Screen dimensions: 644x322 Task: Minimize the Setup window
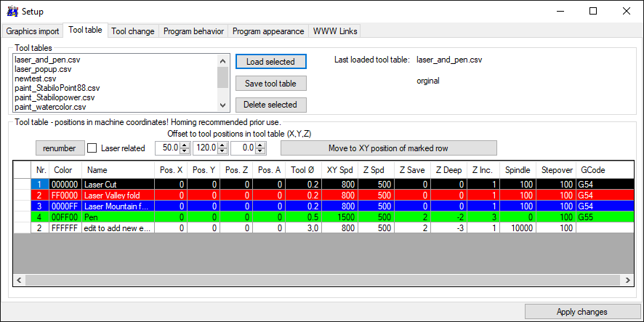[560, 12]
